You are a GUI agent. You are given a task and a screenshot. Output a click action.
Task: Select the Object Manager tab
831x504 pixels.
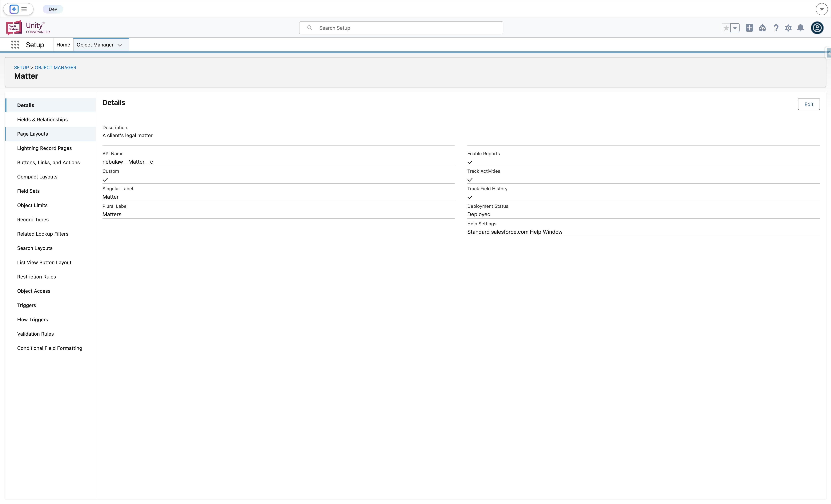coord(95,45)
